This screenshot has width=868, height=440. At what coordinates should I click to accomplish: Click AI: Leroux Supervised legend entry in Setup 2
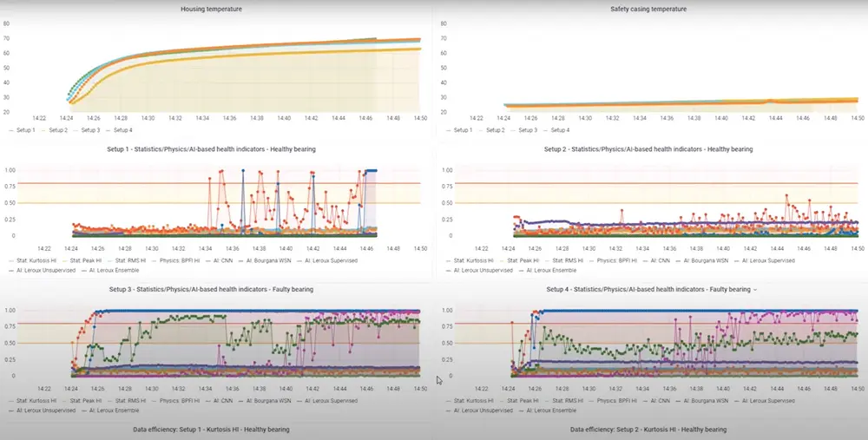pyautogui.click(x=767, y=259)
